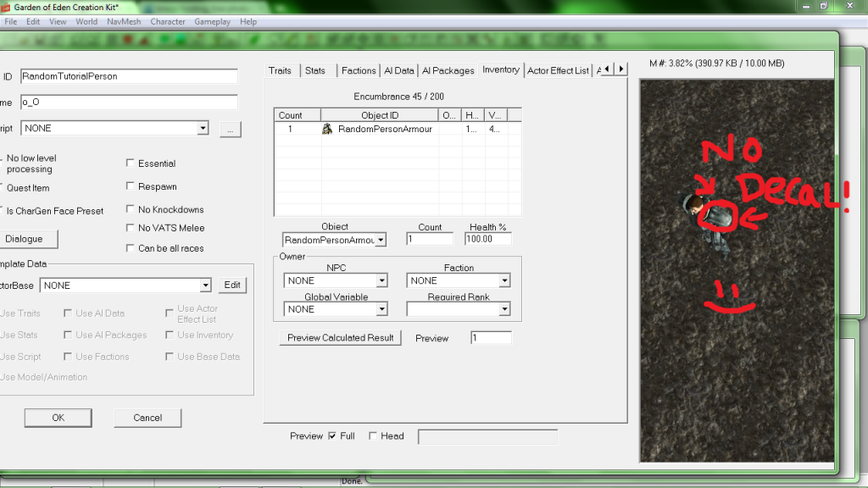The image size is (868, 488).
Task: Open the Gameplay menu
Action: pos(212,21)
